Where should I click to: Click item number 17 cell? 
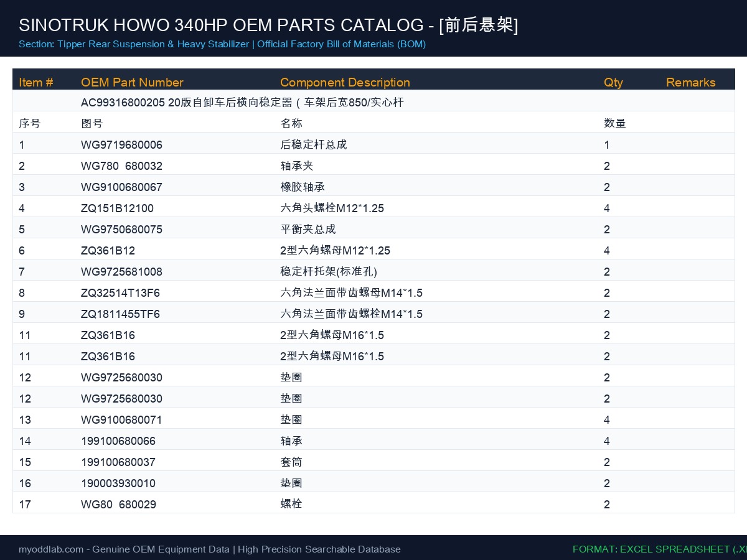pyautogui.click(x=25, y=505)
